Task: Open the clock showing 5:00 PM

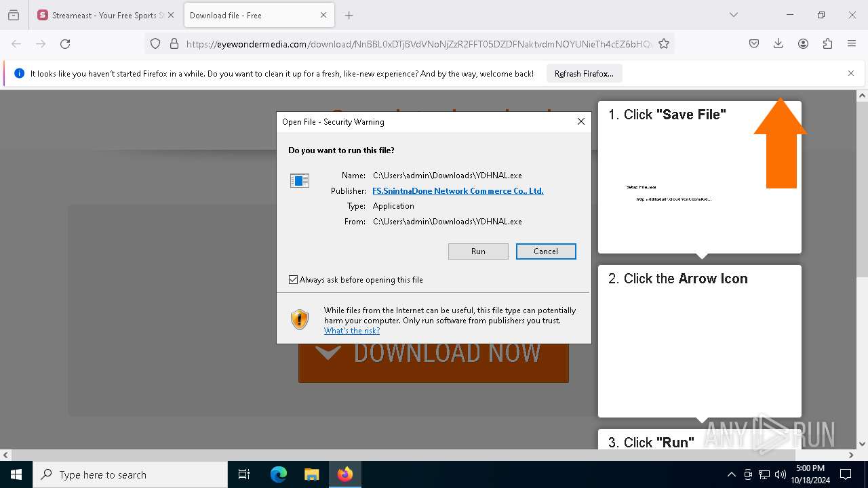Action: (810, 474)
